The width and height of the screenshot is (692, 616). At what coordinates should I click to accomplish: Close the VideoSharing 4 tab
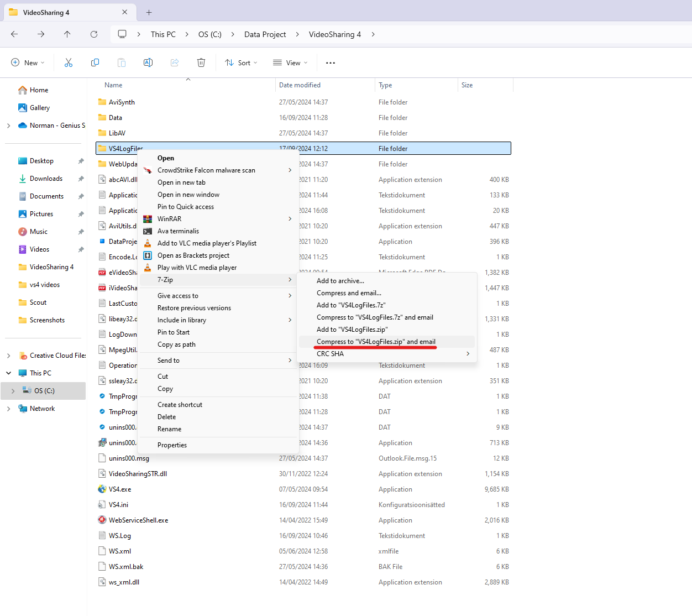(125, 12)
